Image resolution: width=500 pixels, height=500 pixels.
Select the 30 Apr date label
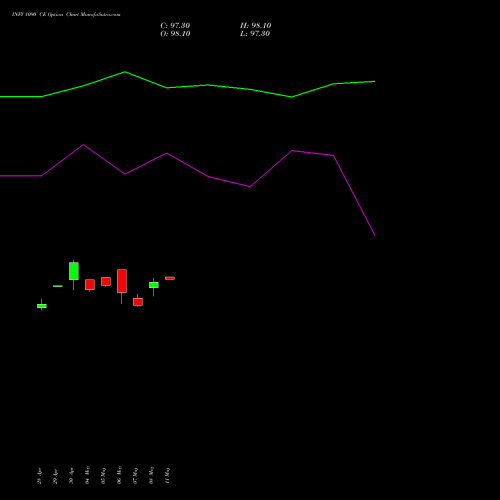tap(71, 476)
